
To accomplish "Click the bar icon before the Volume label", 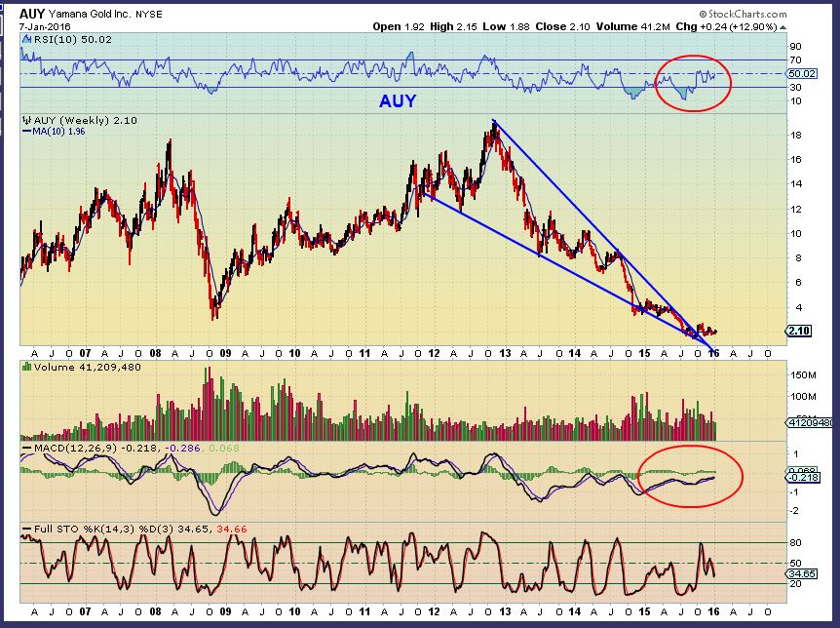I will point(26,367).
